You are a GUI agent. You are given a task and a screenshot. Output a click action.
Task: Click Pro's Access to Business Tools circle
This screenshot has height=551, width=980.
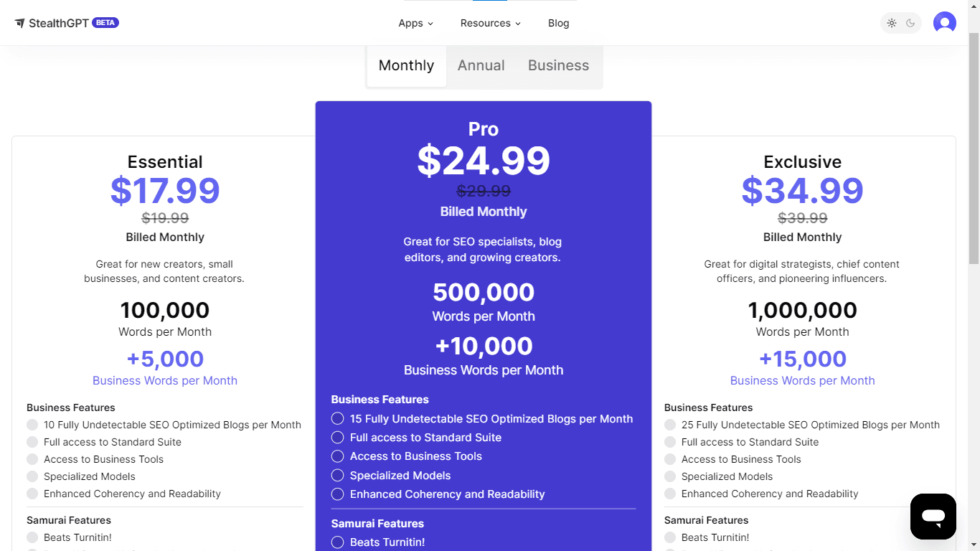click(338, 456)
